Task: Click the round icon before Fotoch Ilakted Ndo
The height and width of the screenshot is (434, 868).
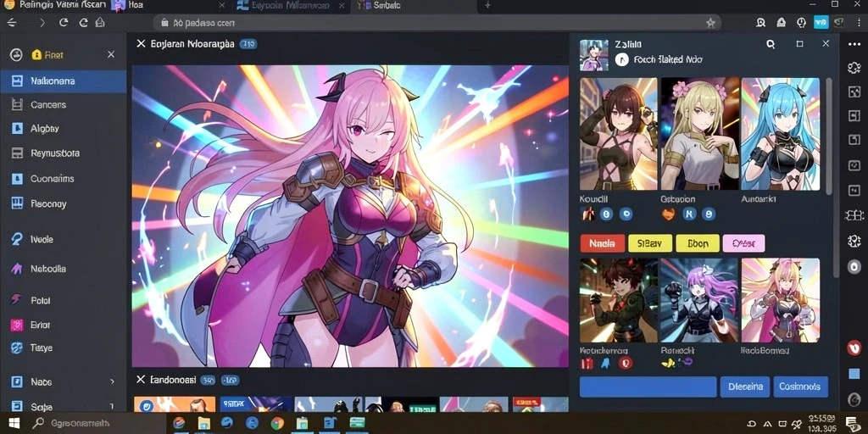Action: (x=621, y=60)
